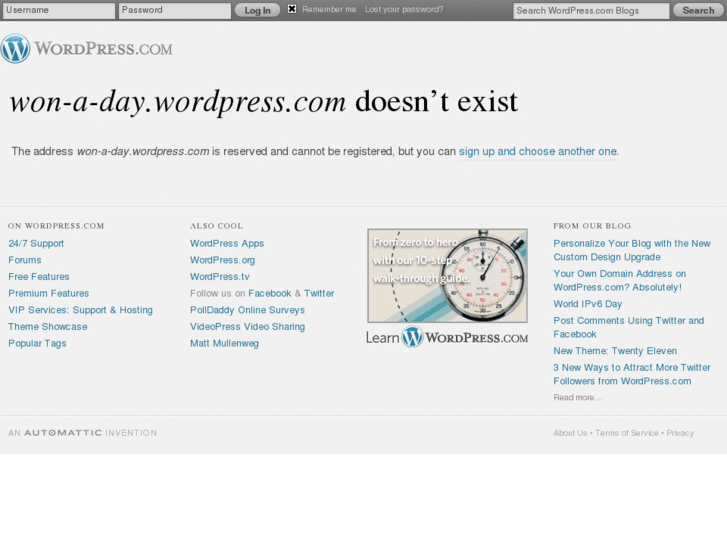Screen dimensions: 727x545
Task: Follow sign up and choose another one
Action: point(538,151)
